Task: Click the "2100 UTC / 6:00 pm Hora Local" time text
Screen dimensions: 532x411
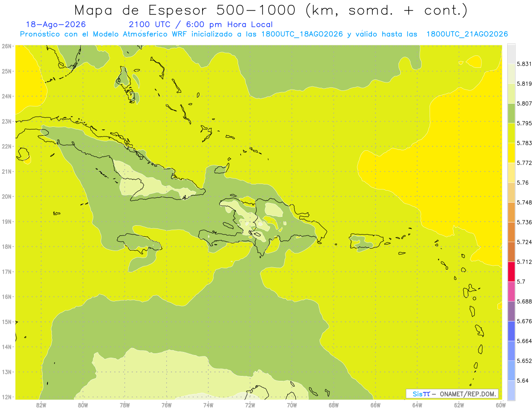Action: click(200, 24)
